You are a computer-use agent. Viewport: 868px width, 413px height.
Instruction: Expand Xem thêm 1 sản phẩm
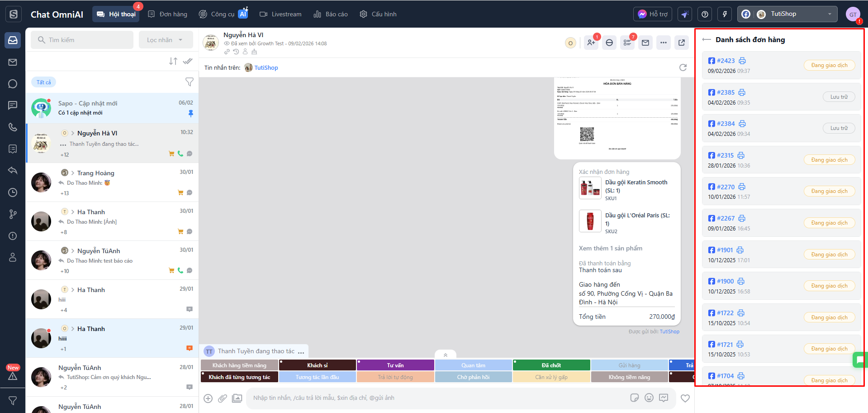611,248
